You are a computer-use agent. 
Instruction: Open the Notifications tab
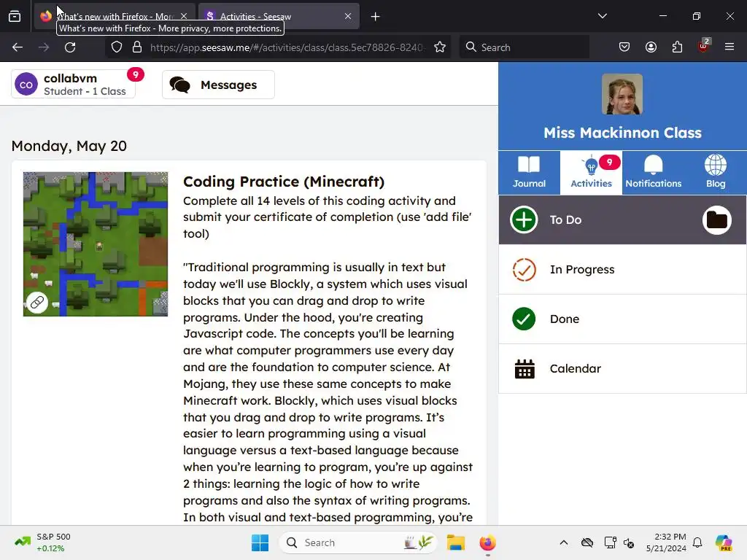pos(653,172)
